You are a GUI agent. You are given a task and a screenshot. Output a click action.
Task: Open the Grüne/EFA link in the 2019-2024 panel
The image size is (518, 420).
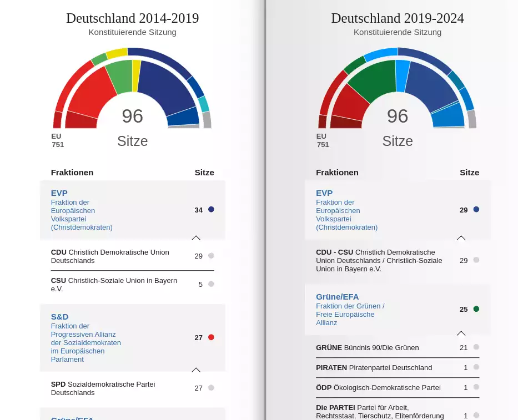click(x=350, y=310)
